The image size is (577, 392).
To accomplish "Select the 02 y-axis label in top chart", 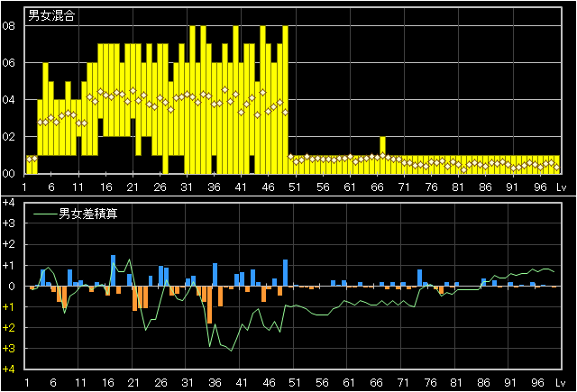I will click(x=8, y=137).
